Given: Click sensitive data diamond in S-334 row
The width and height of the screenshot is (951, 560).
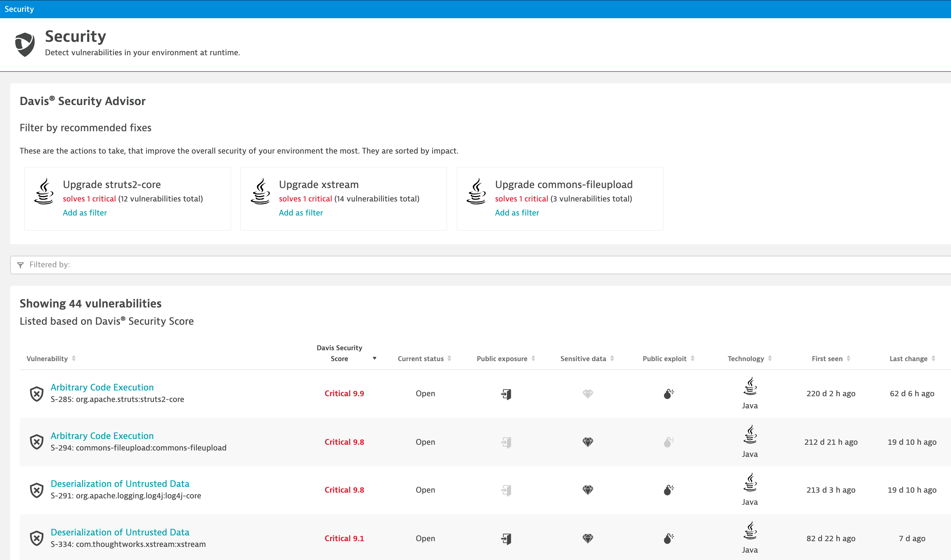Looking at the screenshot, I should [x=588, y=539].
